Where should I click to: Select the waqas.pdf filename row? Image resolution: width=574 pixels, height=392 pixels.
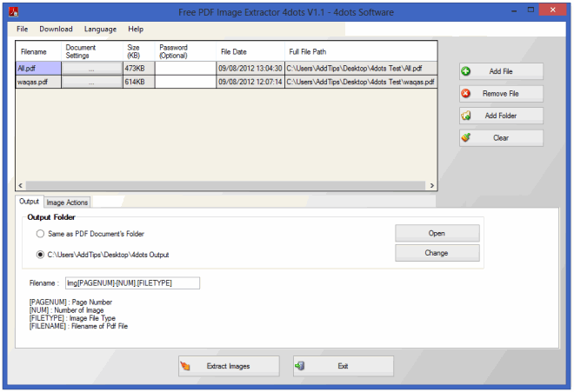[37, 82]
